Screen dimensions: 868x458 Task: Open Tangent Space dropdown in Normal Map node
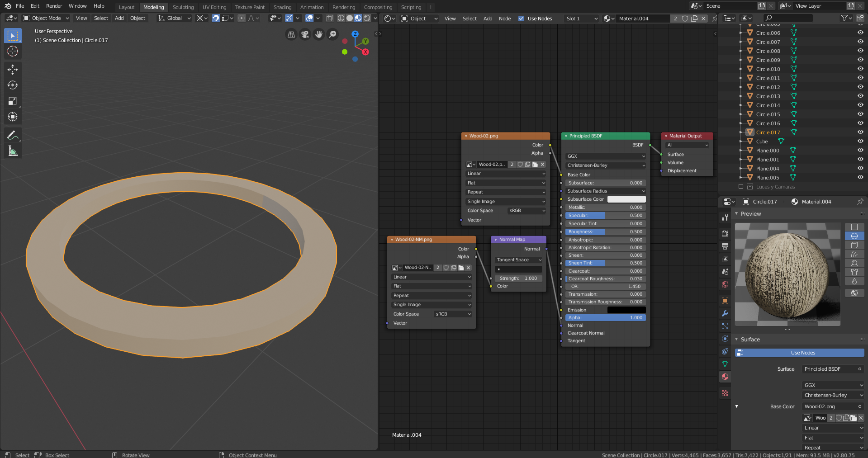pos(518,260)
